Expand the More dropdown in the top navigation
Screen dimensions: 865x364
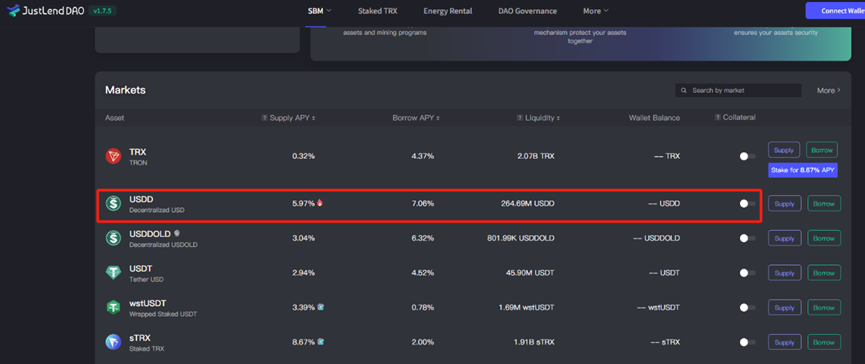(x=596, y=11)
